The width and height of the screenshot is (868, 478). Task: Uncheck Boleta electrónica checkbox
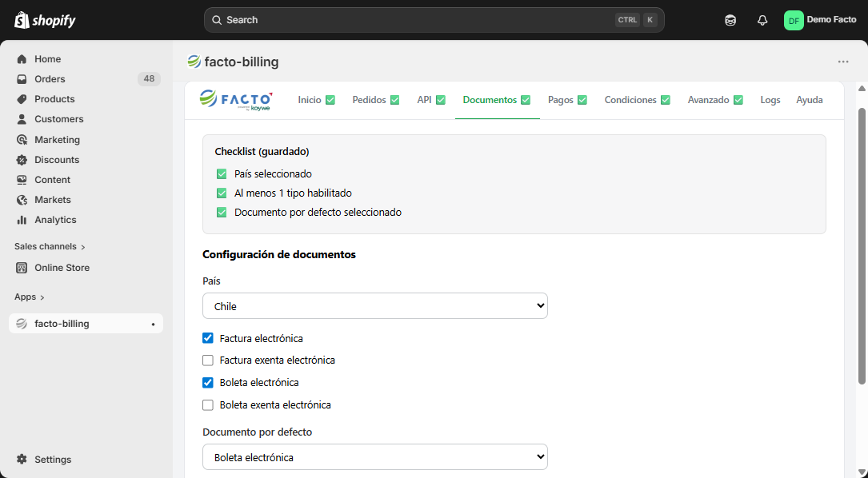click(208, 382)
